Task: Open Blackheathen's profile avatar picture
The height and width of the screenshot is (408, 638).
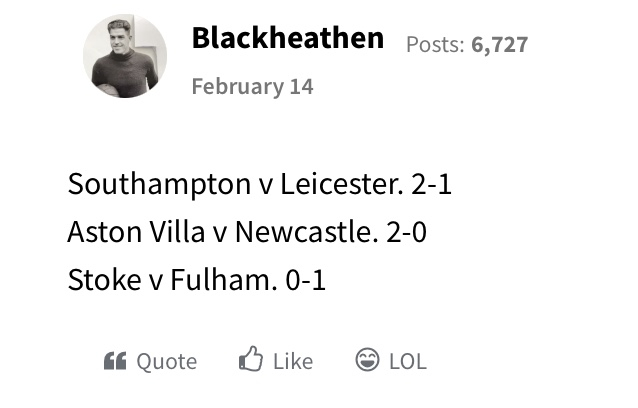Action: click(125, 56)
